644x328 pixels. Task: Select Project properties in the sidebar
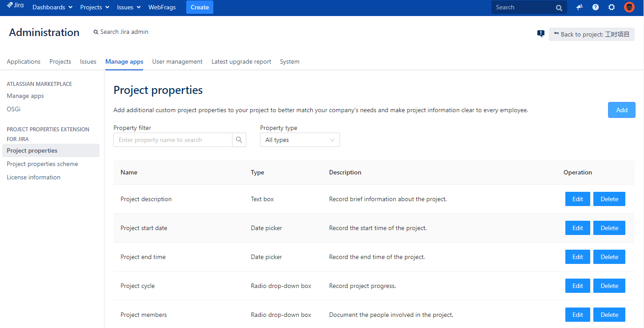click(x=51, y=150)
